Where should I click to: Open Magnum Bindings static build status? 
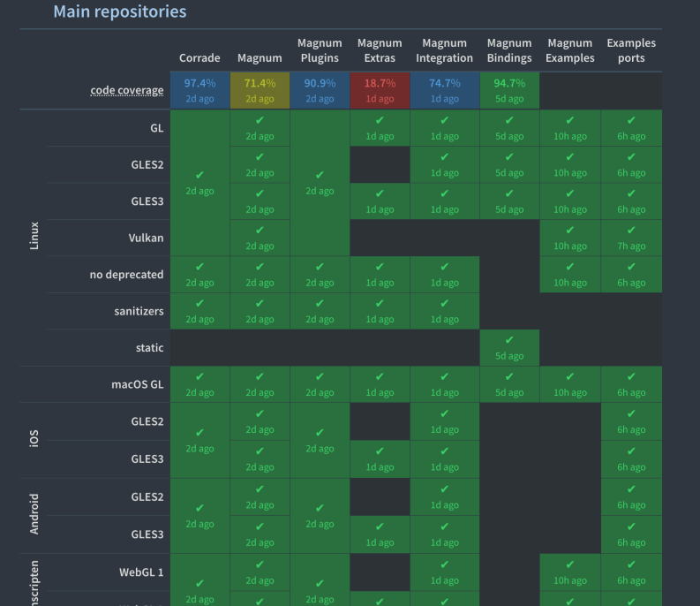coord(509,348)
